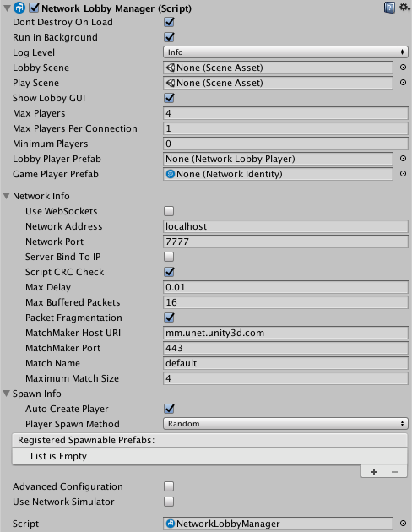The width and height of the screenshot is (412, 532).
Task: Click the Max Delay field
Action: [x=285, y=287]
